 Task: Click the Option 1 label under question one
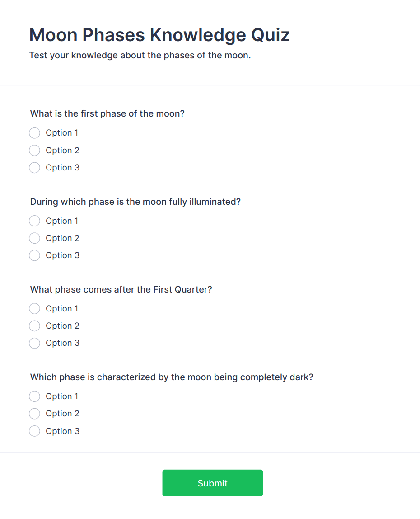62,132
